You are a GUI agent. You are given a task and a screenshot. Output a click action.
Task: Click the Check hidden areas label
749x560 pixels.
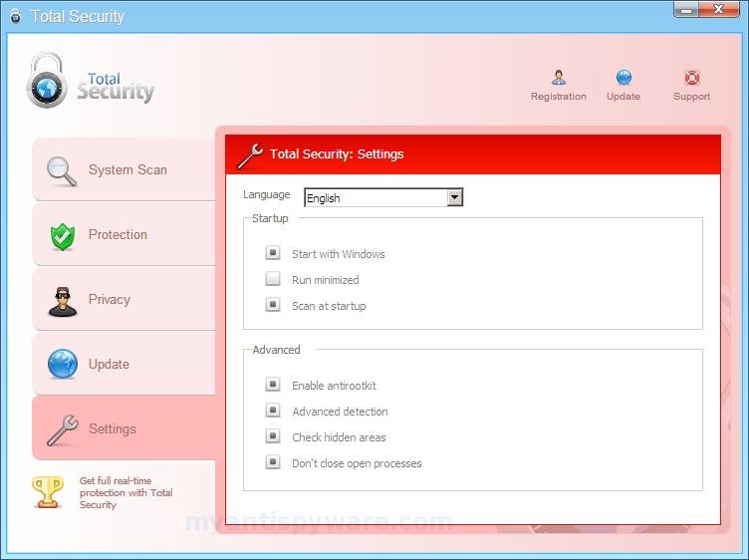pyautogui.click(x=339, y=437)
